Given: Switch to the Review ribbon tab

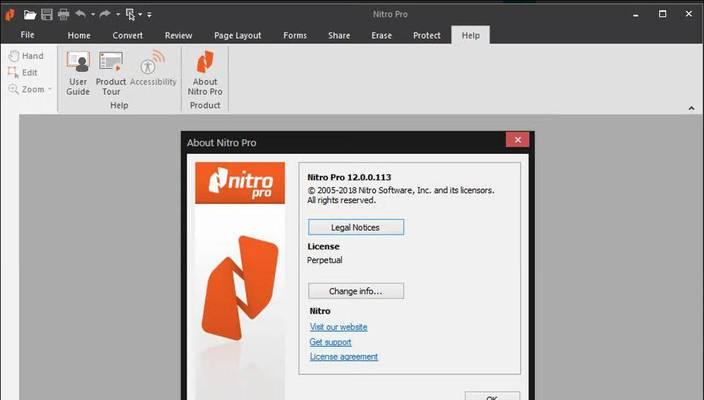Looking at the screenshot, I should 178,35.
